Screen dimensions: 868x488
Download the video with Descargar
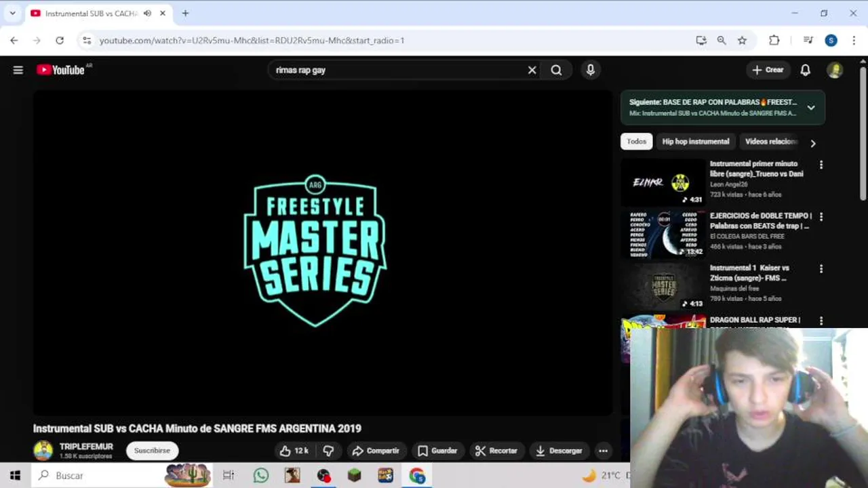559,451
